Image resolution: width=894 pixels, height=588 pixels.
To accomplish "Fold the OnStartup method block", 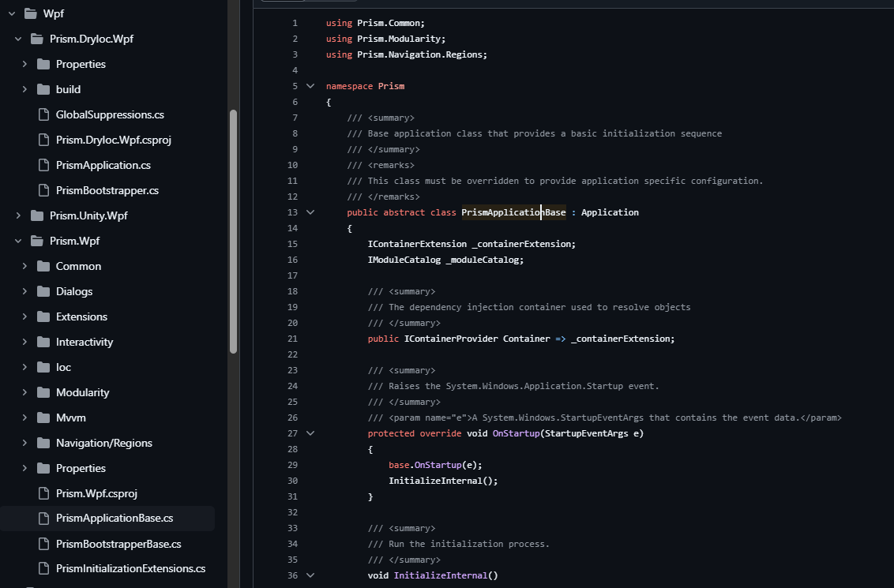I will coord(310,433).
